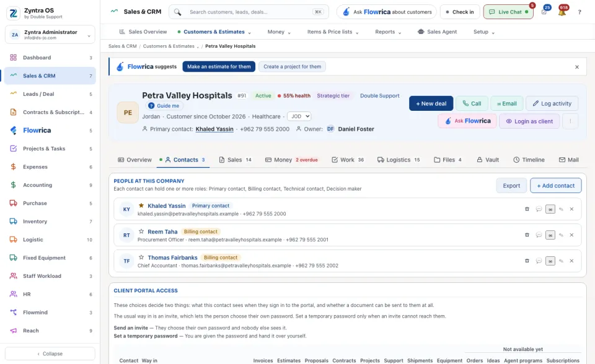The image size is (595, 364).
Task: Click phone icon on Khaled Yassin row
Action: point(527,209)
